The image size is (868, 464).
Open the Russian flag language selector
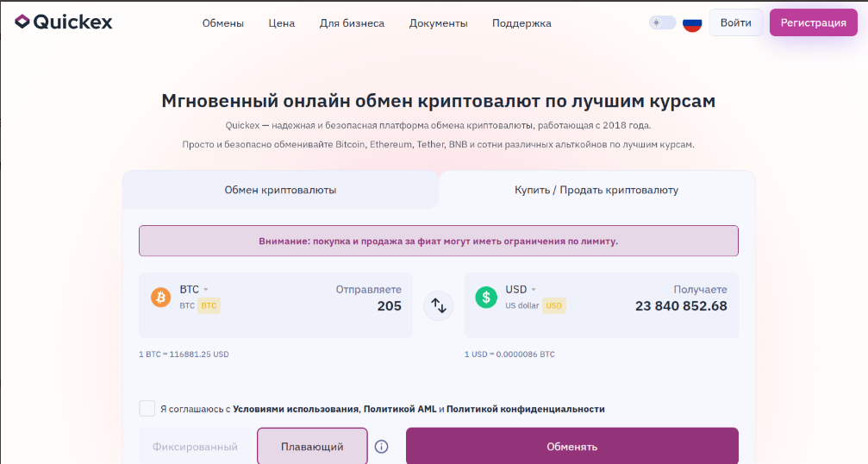(x=692, y=23)
